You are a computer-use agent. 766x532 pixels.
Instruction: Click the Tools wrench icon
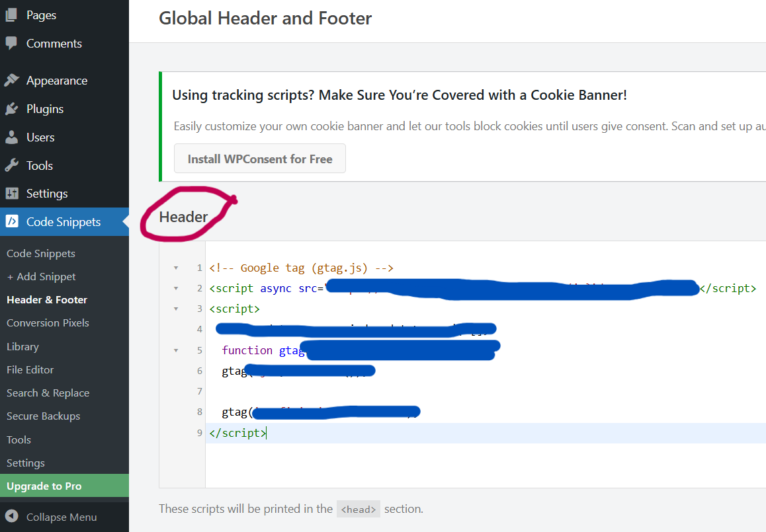point(11,165)
